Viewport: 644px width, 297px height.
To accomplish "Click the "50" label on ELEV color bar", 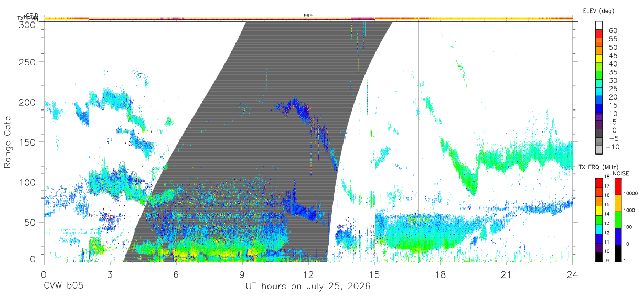I will click(x=613, y=48).
